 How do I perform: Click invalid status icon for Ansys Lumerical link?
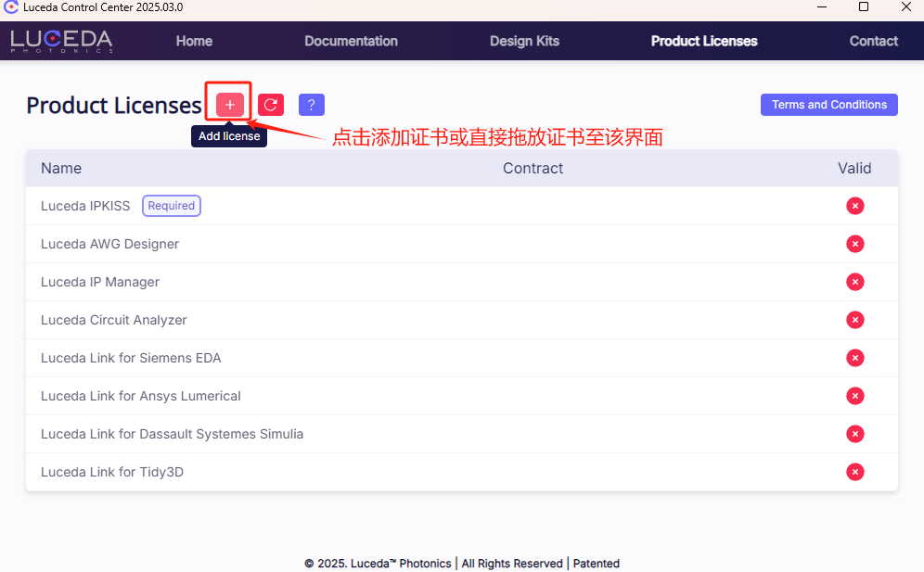click(x=855, y=396)
